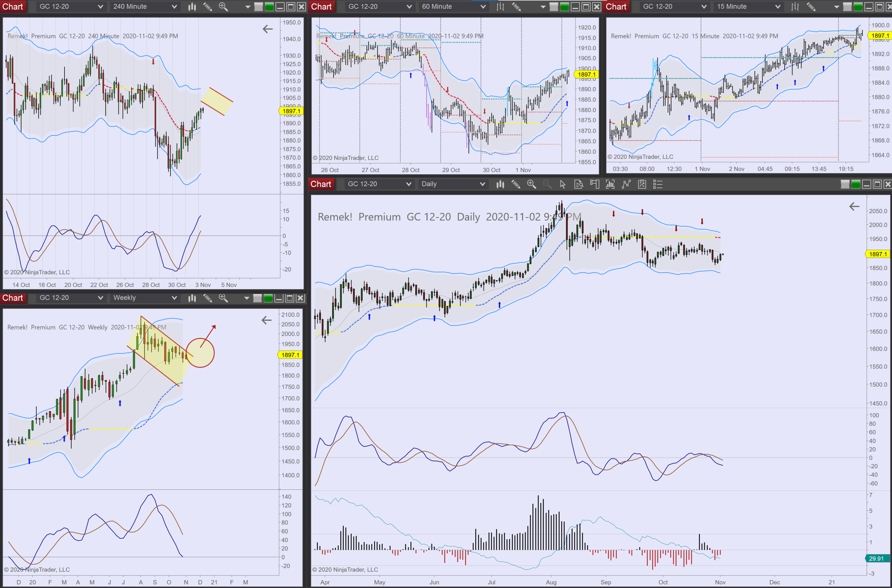Open 240 Minute interval dropdown
Screen dimensions: 892x588
[x=145, y=7]
